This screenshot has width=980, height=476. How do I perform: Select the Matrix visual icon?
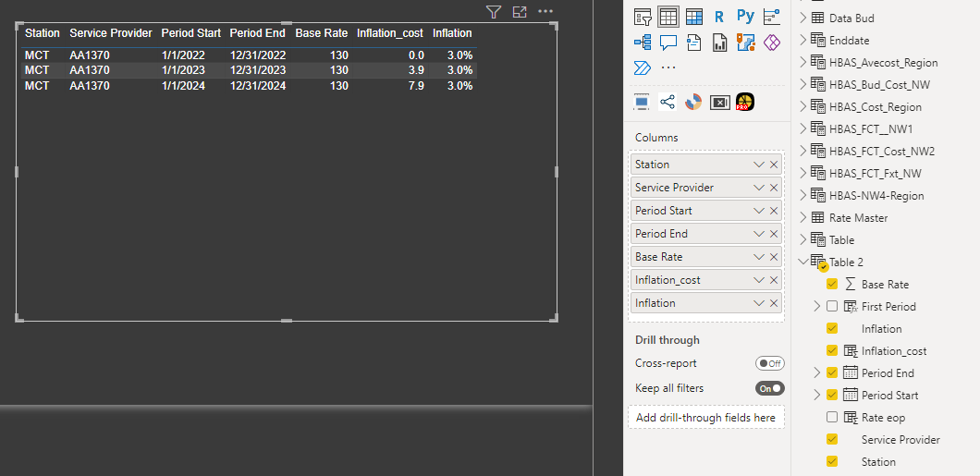click(x=693, y=17)
